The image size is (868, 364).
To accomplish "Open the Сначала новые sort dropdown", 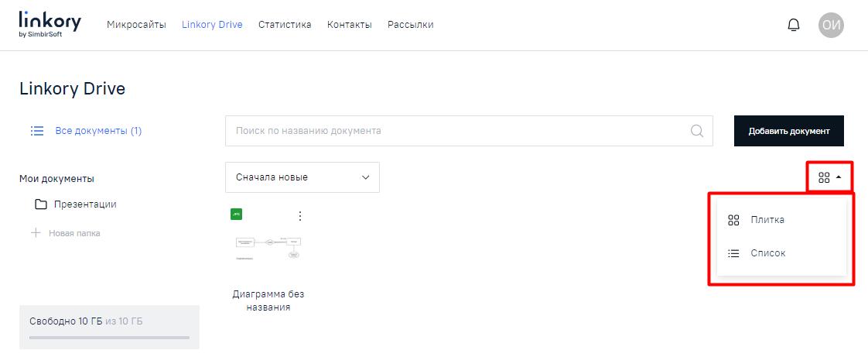I will (302, 177).
